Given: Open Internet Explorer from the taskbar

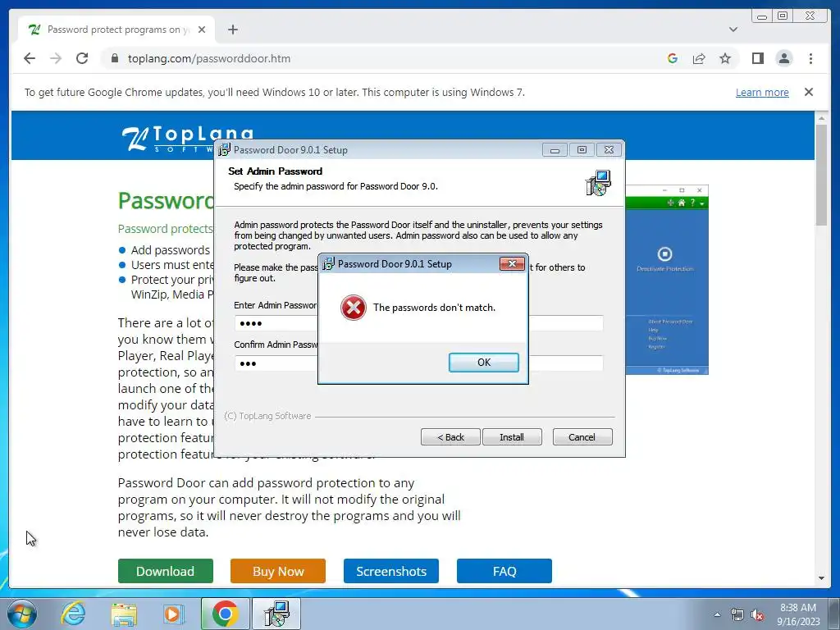Looking at the screenshot, I should click(x=73, y=614).
